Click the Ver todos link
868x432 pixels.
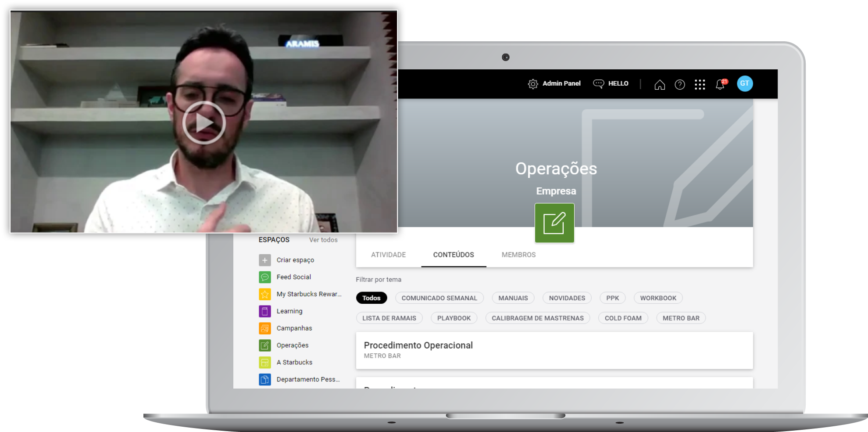pos(323,240)
